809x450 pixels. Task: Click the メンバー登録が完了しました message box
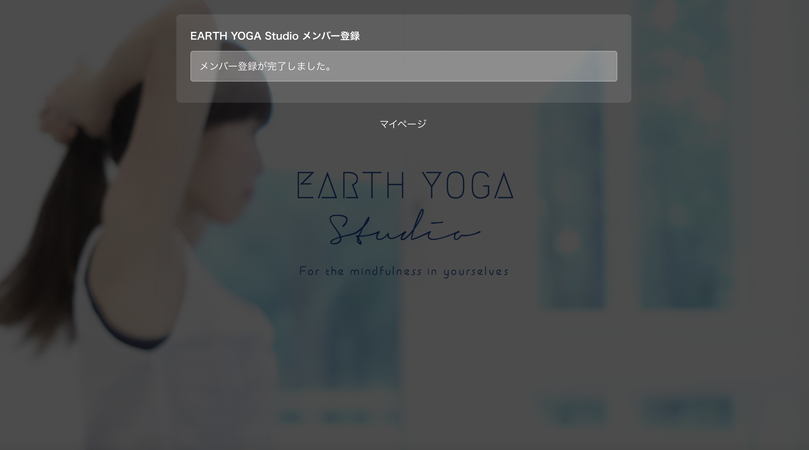point(403,66)
